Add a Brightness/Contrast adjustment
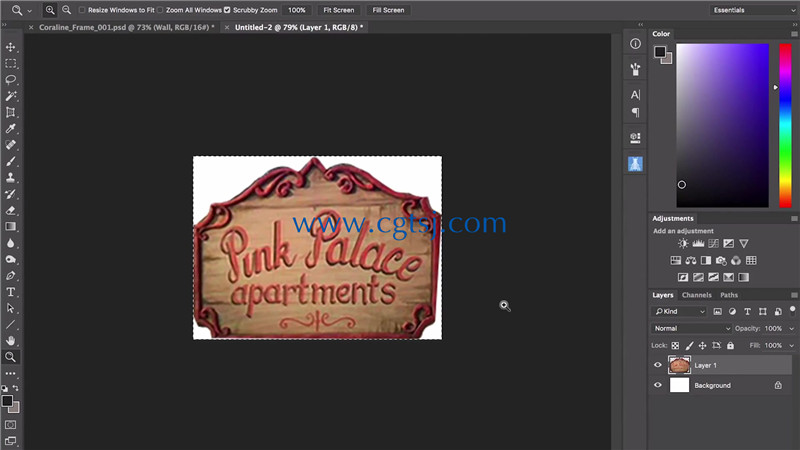The height and width of the screenshot is (450, 800). pyautogui.click(x=683, y=243)
